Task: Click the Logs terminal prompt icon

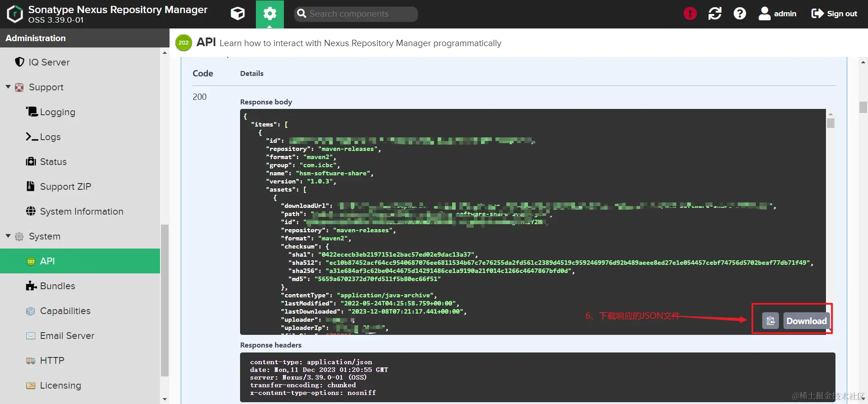Action: point(32,136)
